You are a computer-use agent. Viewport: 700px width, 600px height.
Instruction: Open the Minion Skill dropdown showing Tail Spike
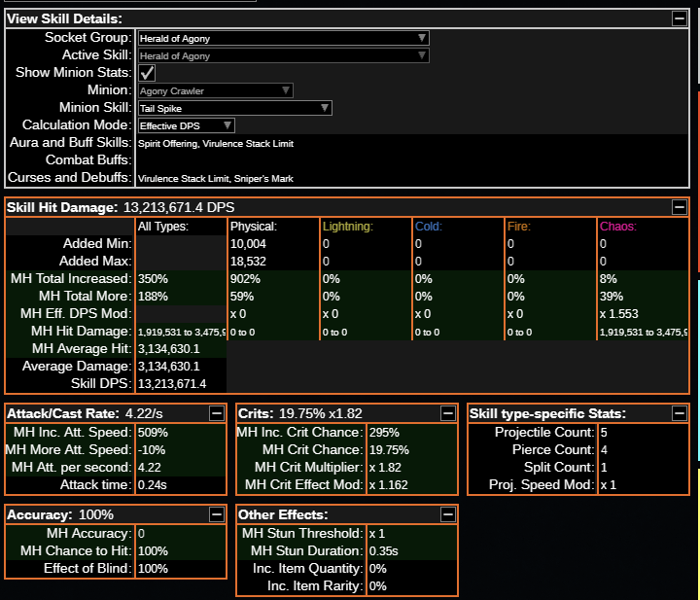(x=235, y=109)
